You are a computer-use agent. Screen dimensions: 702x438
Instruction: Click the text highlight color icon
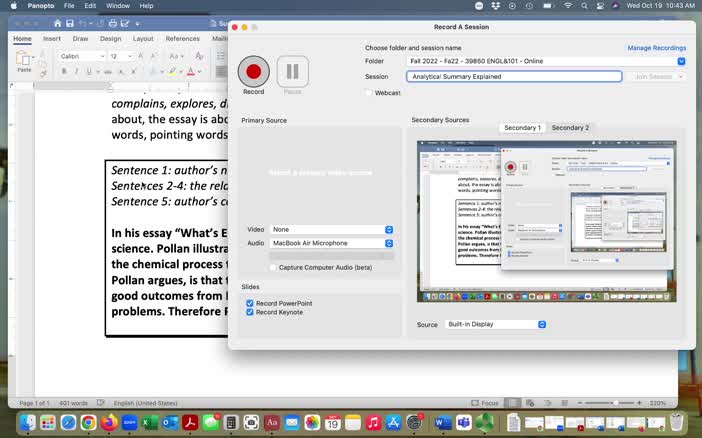tap(172, 72)
